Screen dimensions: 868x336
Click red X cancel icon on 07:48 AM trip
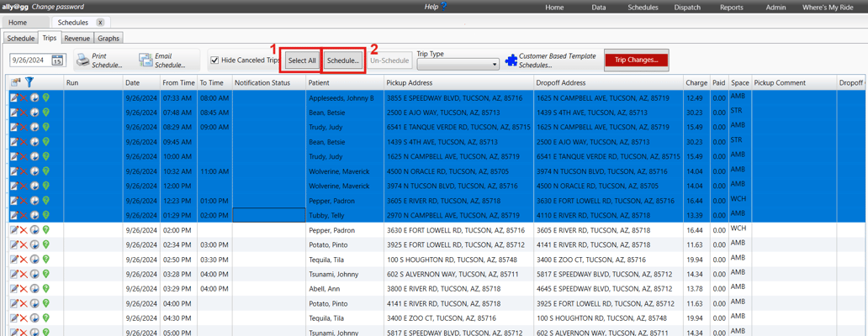point(24,113)
